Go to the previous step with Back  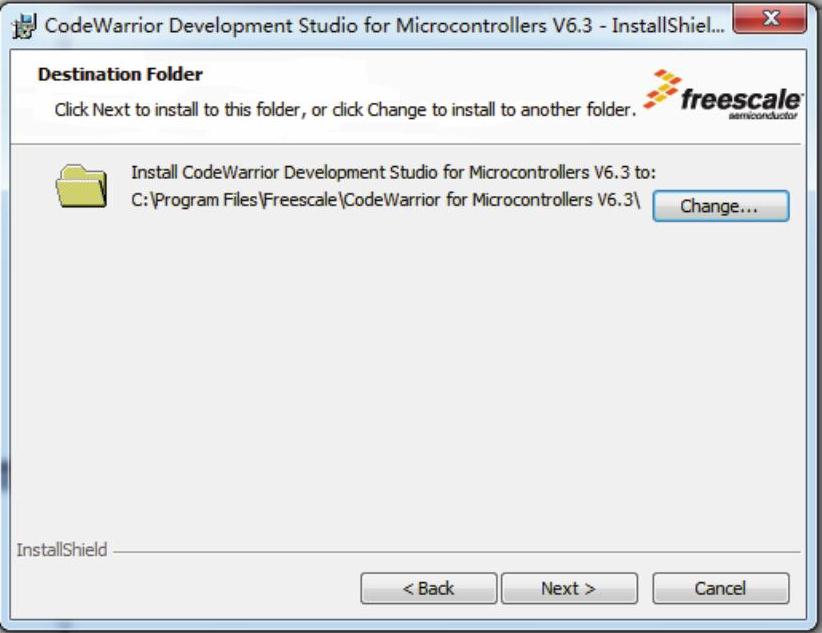[x=428, y=588]
